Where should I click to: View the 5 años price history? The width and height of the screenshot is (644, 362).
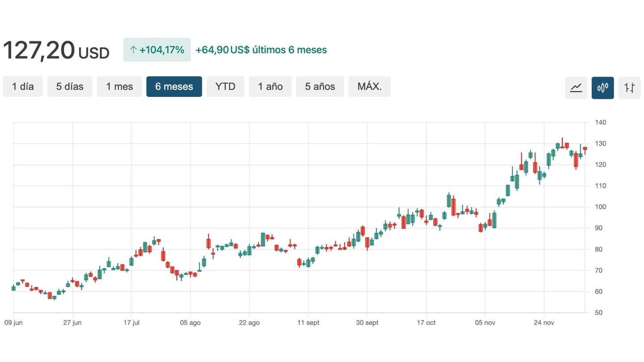tap(320, 87)
